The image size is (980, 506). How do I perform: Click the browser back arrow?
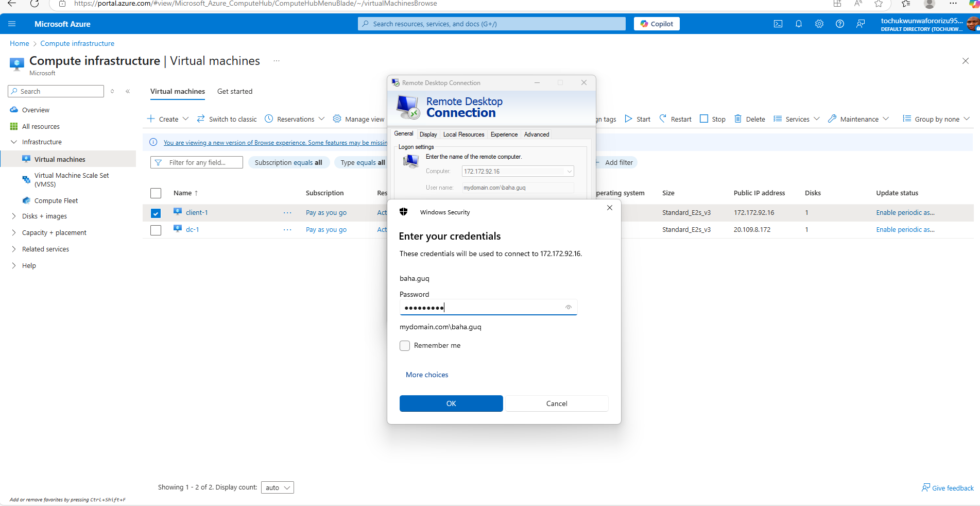(x=11, y=4)
